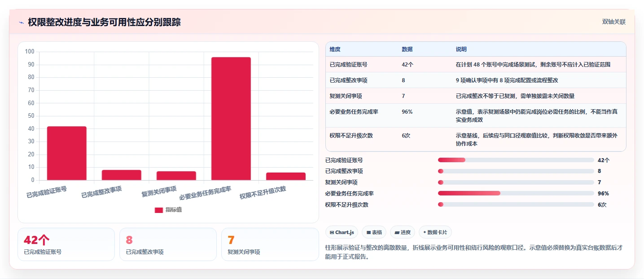Click the 100 y-axis label on chart

(30, 52)
